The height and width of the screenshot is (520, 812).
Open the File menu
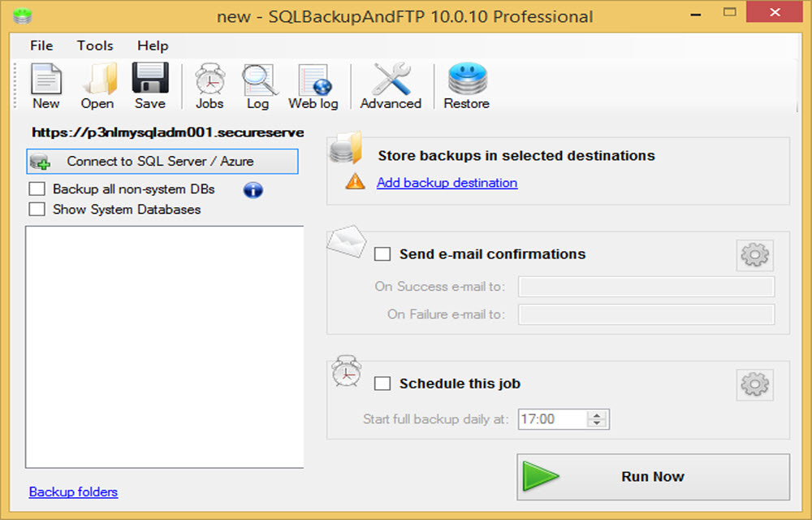click(x=41, y=45)
